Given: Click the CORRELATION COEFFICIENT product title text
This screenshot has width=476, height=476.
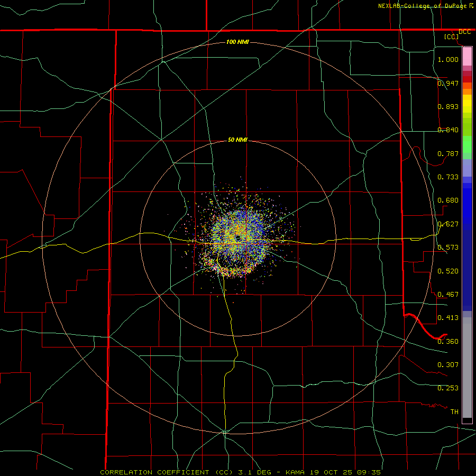Looking at the screenshot, I should pos(167,472).
